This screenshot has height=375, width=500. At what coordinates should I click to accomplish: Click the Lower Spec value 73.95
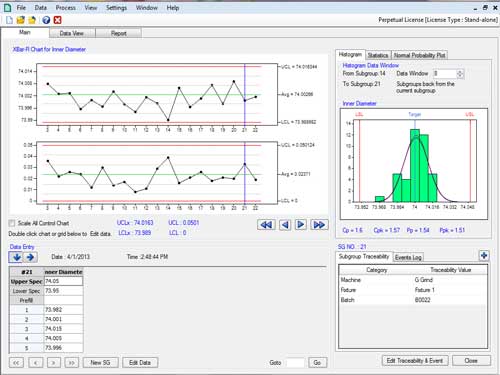(x=63, y=291)
